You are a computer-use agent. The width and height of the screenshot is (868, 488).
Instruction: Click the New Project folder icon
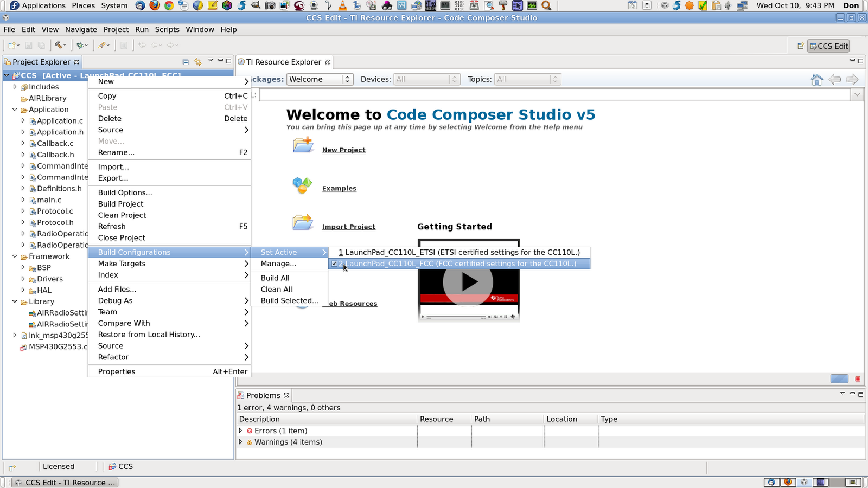pyautogui.click(x=303, y=145)
